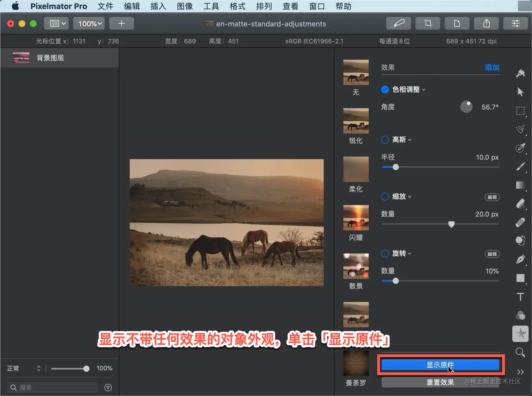Open the 格式 menu
532x396 pixels.
click(x=237, y=6)
